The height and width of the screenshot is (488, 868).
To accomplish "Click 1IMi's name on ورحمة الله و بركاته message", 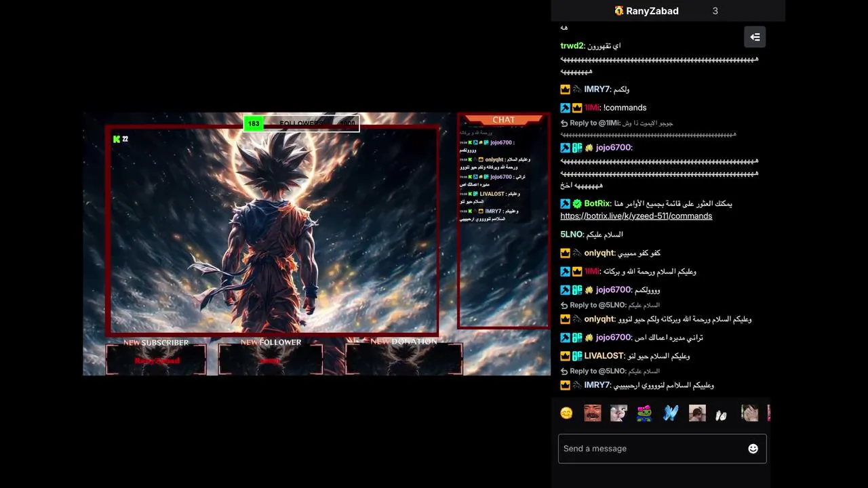I will click(x=591, y=271).
